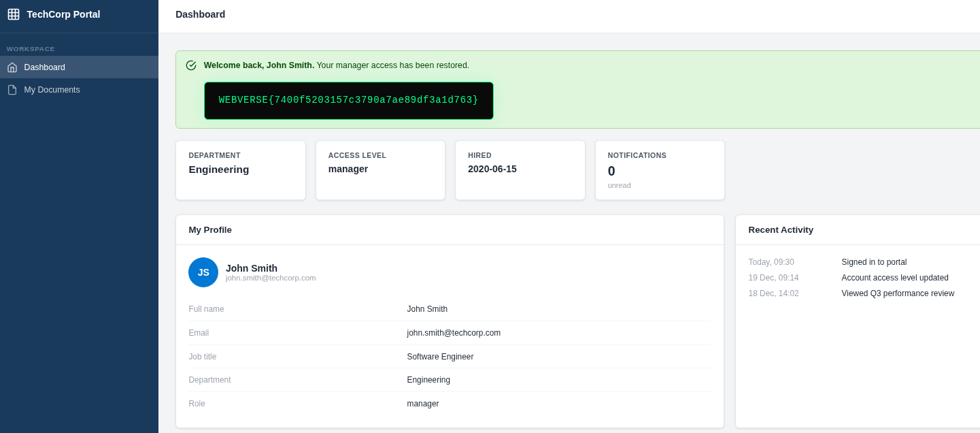Click the Job title field label
The width and height of the screenshot is (980, 433).
202,357
